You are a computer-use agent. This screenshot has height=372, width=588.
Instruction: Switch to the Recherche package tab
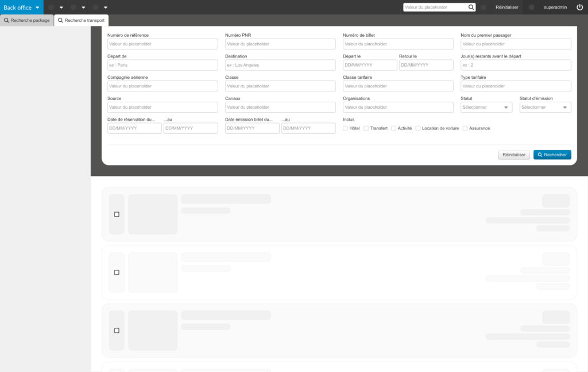27,20
